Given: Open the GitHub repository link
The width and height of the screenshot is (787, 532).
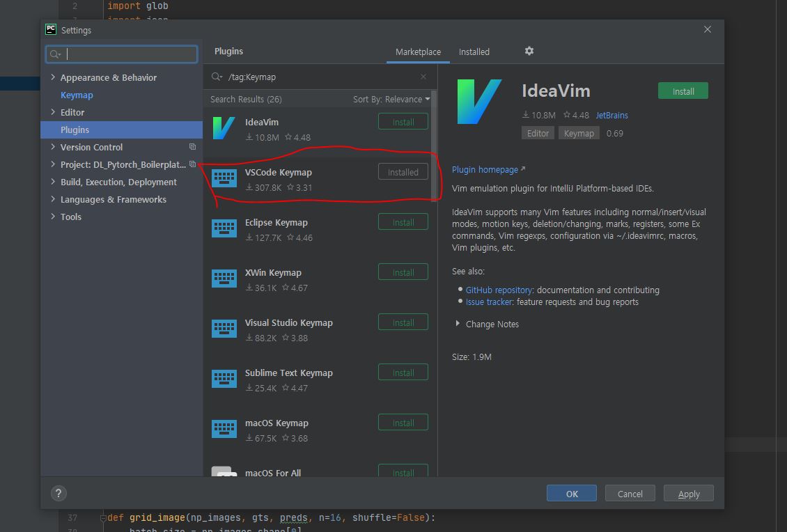Looking at the screenshot, I should (x=499, y=290).
